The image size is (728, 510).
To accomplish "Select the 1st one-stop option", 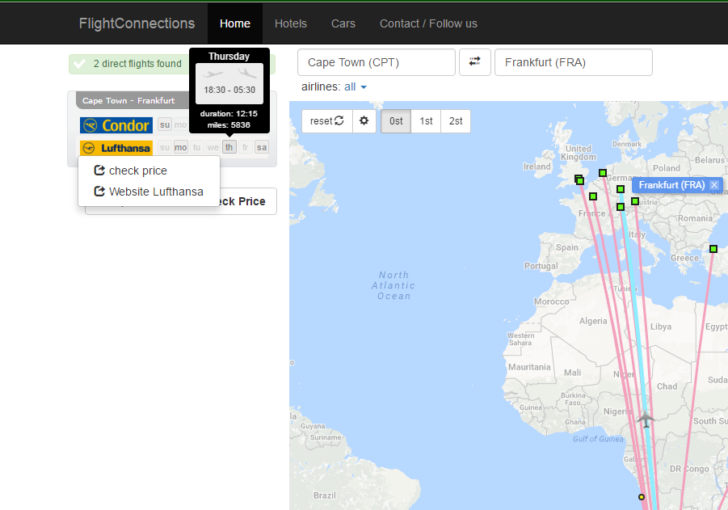I will click(426, 121).
